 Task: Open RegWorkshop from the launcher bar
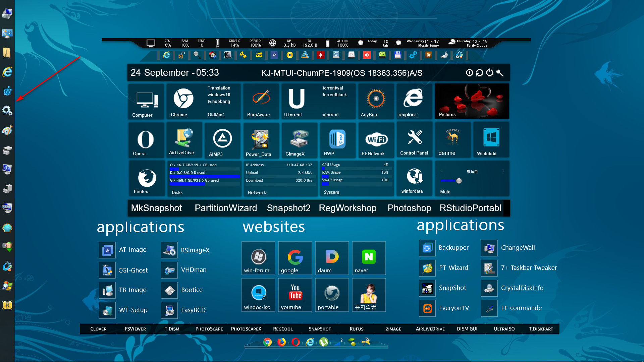(x=347, y=208)
